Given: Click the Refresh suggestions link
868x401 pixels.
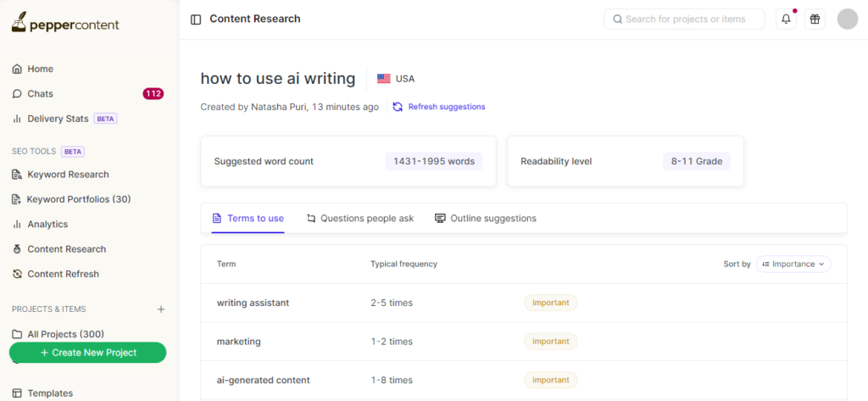Looking at the screenshot, I should coord(447,107).
